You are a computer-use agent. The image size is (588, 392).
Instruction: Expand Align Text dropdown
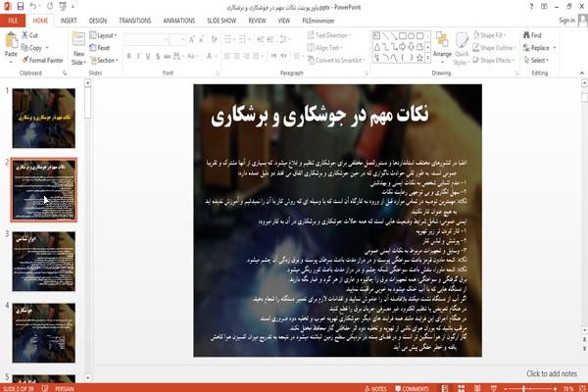click(x=324, y=48)
